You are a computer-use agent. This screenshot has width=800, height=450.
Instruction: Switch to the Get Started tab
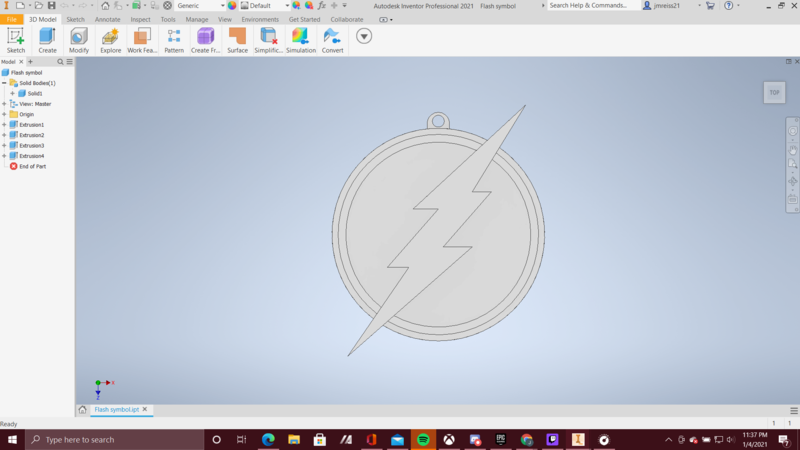tap(304, 19)
